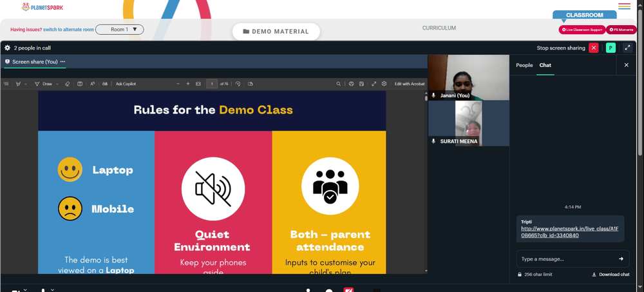Image resolution: width=644 pixels, height=292 pixels.
Task: Open the Draw tool options dropdown
Action: pos(57,84)
